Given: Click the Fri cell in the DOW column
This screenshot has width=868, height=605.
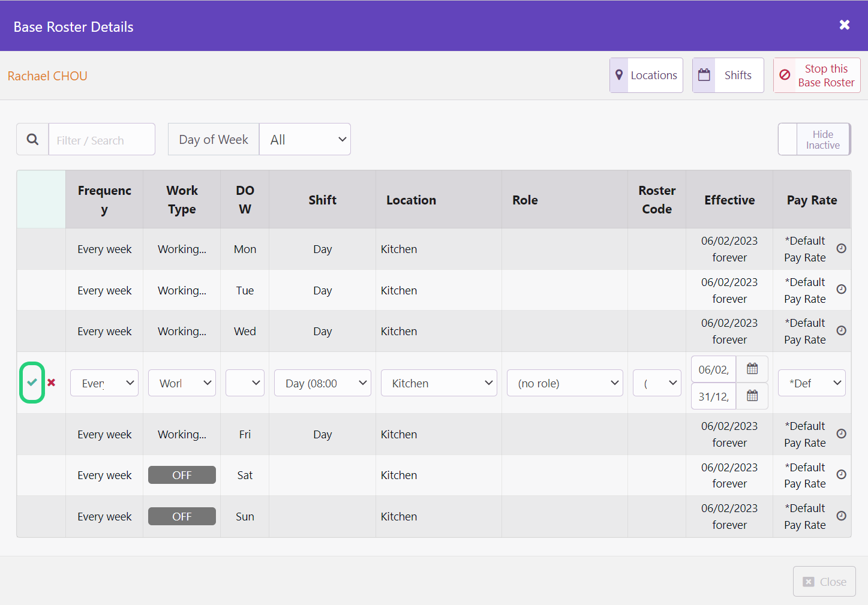Looking at the screenshot, I should pos(245,434).
